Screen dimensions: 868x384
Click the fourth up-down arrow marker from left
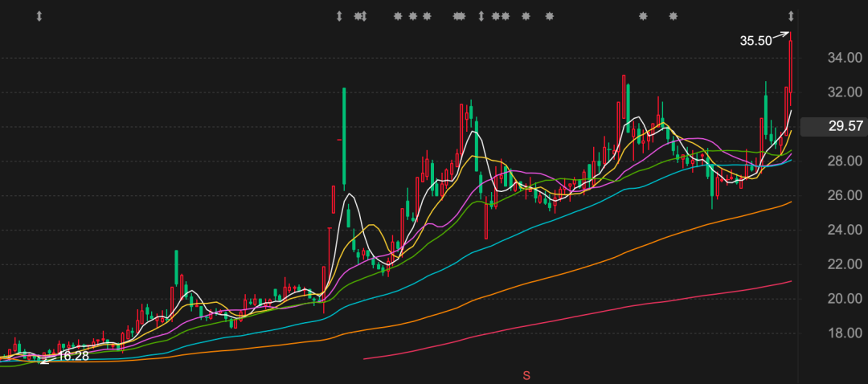tap(481, 16)
